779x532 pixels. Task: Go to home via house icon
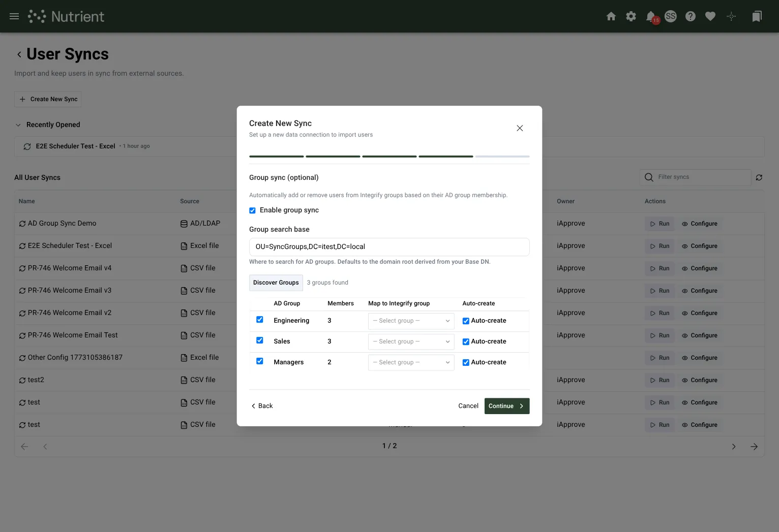611,16
